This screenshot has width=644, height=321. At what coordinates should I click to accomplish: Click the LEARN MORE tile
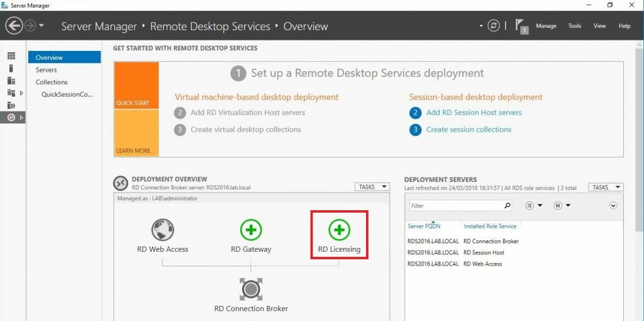[136, 133]
